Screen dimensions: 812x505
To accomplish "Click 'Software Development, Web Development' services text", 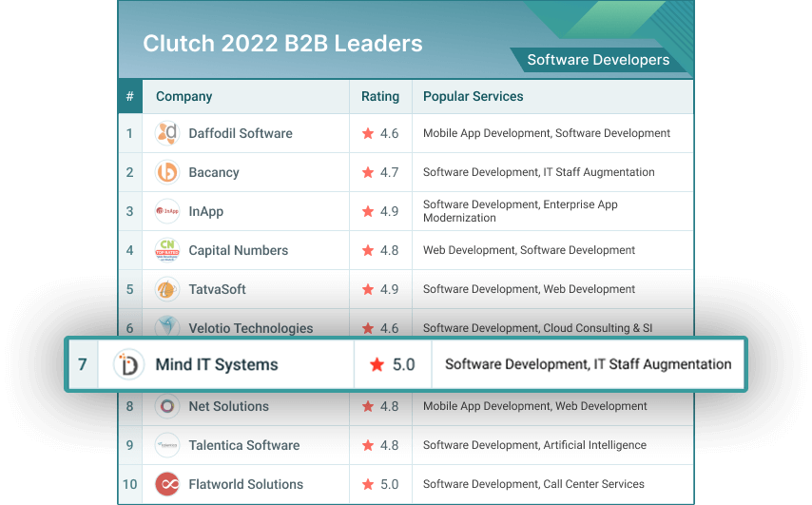I will (529, 289).
